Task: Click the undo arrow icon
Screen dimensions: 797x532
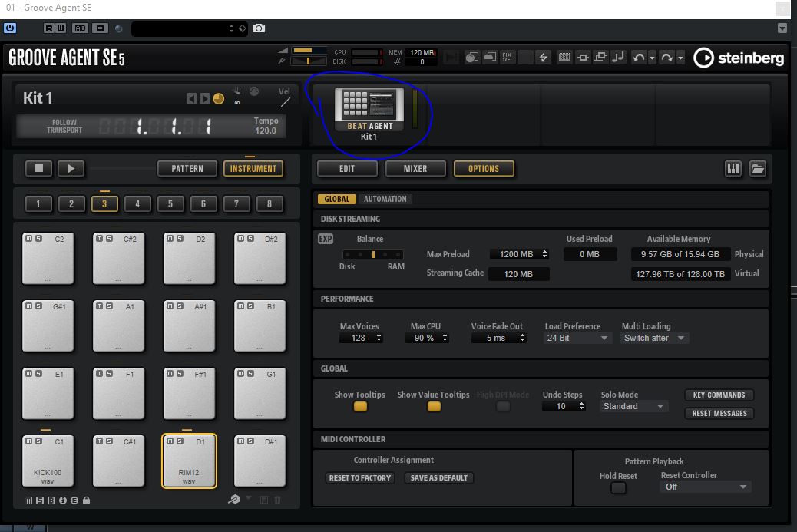Action: point(638,58)
